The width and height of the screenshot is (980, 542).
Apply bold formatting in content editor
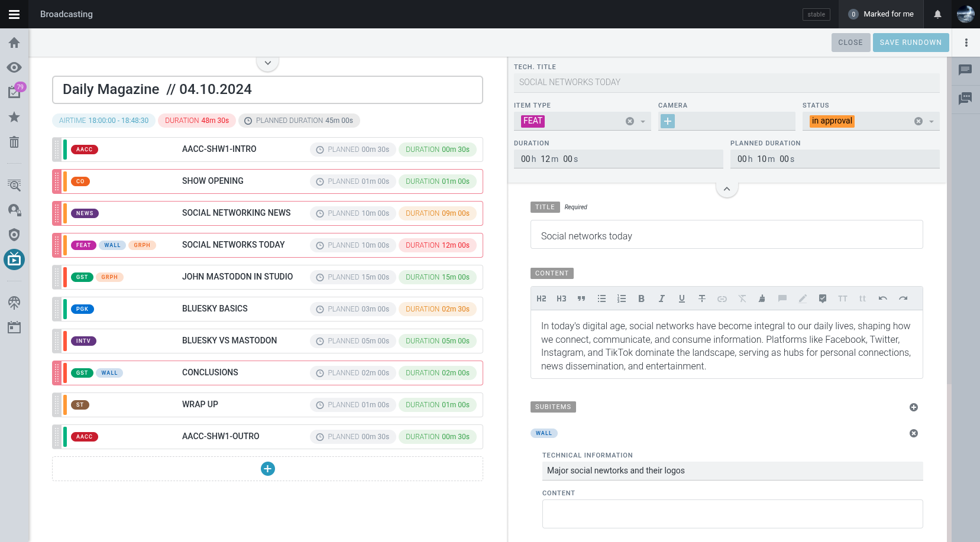[641, 298]
